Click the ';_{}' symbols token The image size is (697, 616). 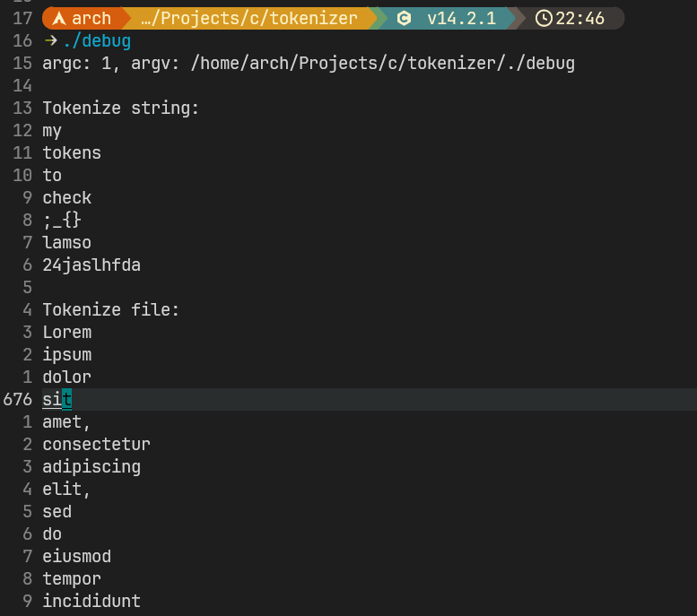point(62,220)
